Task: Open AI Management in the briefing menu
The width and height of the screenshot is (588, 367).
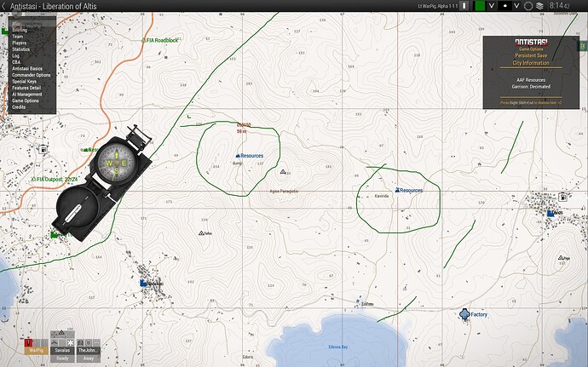Action: point(27,95)
